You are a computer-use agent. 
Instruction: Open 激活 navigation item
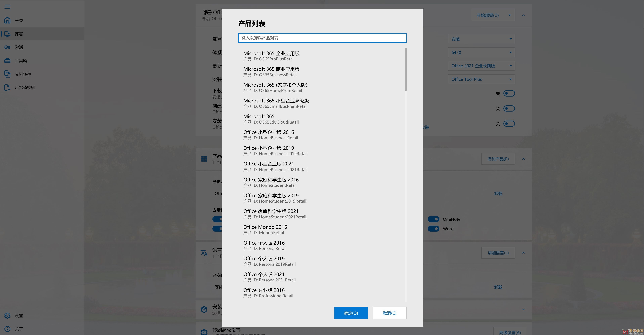coord(42,47)
